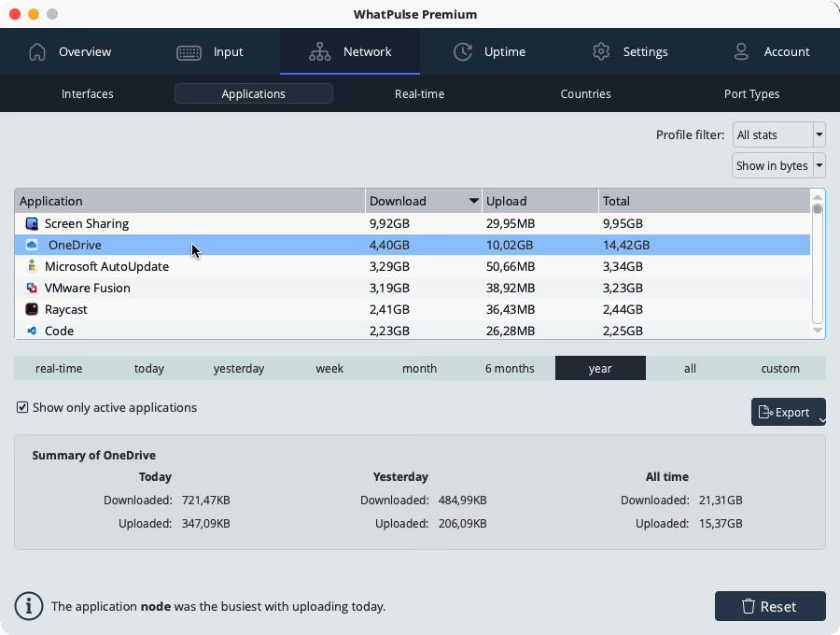Select the year period filter
The height and width of the screenshot is (635, 840).
[x=600, y=368]
